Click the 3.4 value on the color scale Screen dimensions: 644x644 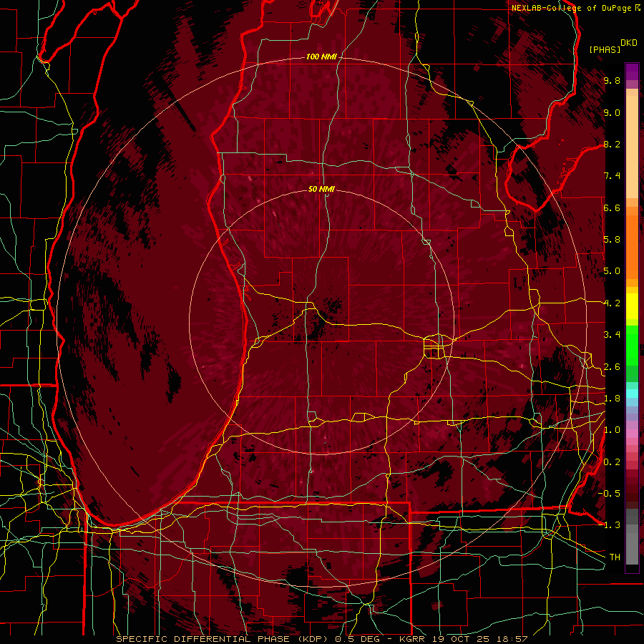pos(612,335)
